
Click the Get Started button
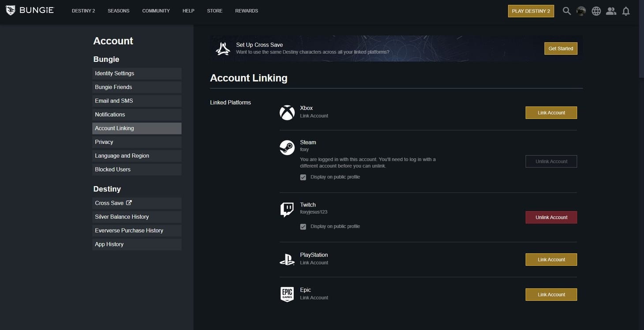coord(561,48)
